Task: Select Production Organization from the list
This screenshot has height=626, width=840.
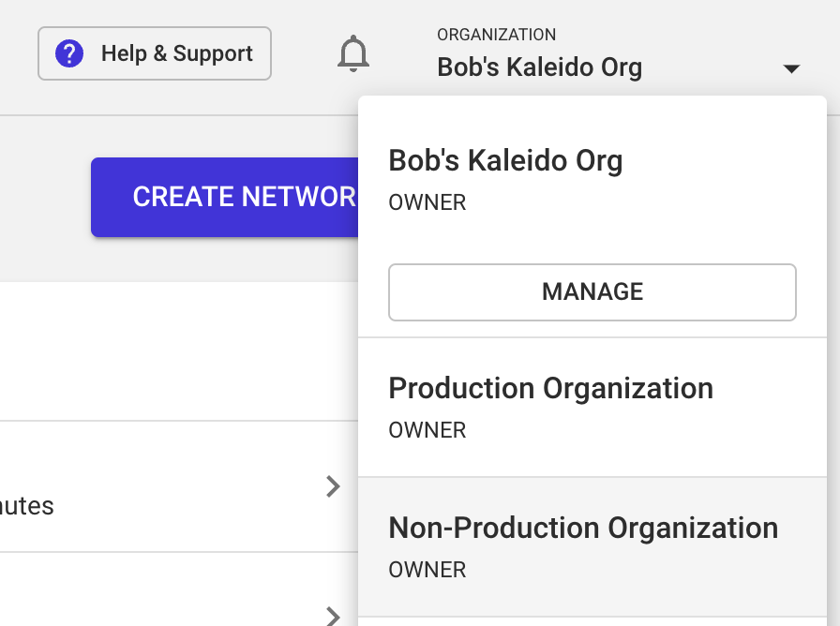Action: pos(550,388)
